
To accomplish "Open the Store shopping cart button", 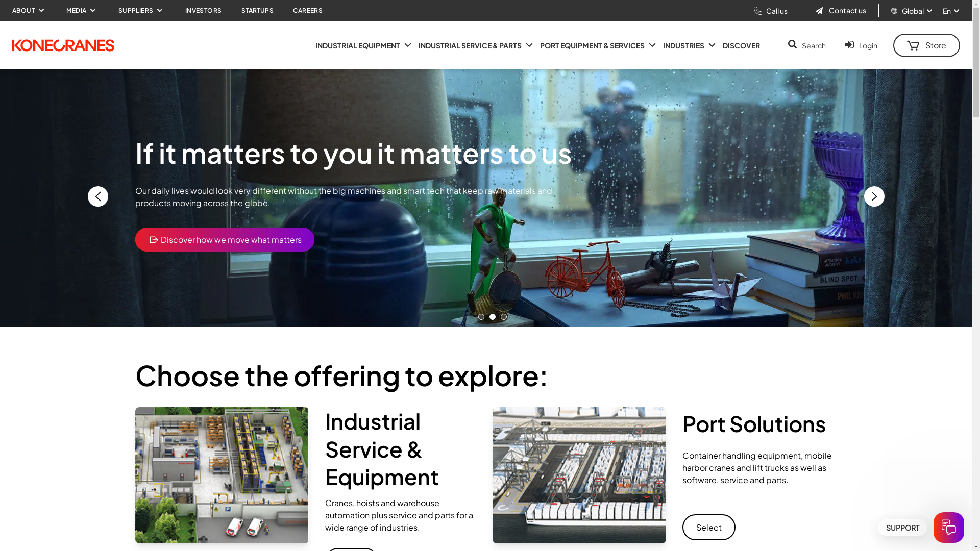I will coord(926,45).
